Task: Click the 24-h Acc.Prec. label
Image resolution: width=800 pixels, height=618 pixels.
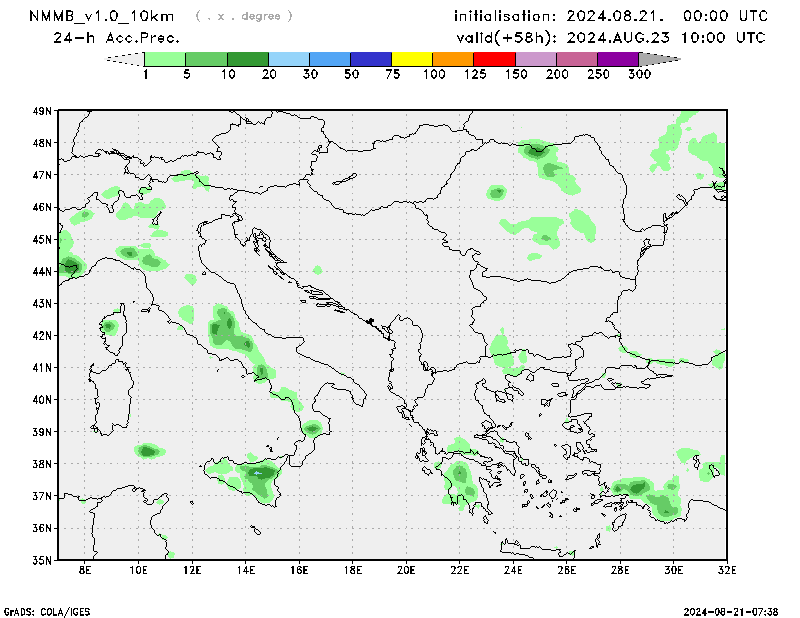Action: pos(116,38)
